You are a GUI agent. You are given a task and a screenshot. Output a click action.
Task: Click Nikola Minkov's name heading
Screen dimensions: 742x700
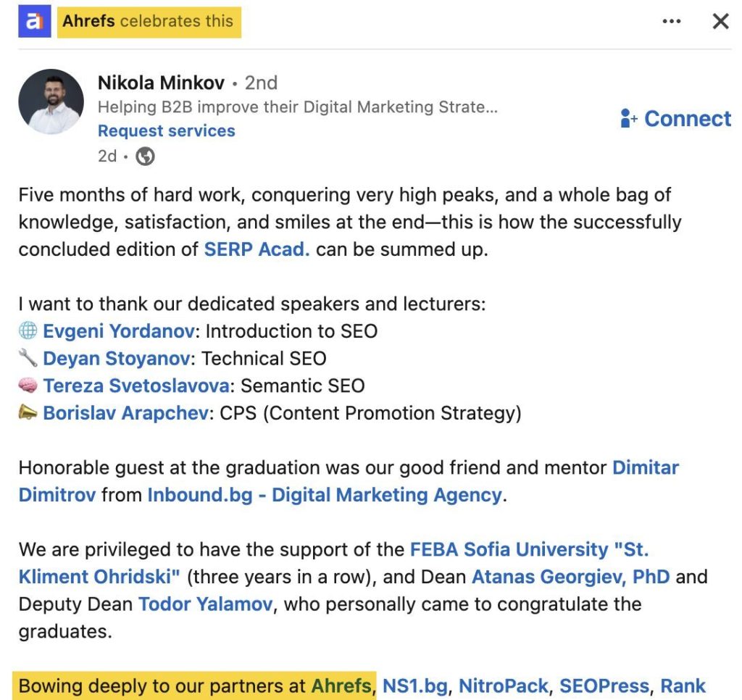click(162, 83)
